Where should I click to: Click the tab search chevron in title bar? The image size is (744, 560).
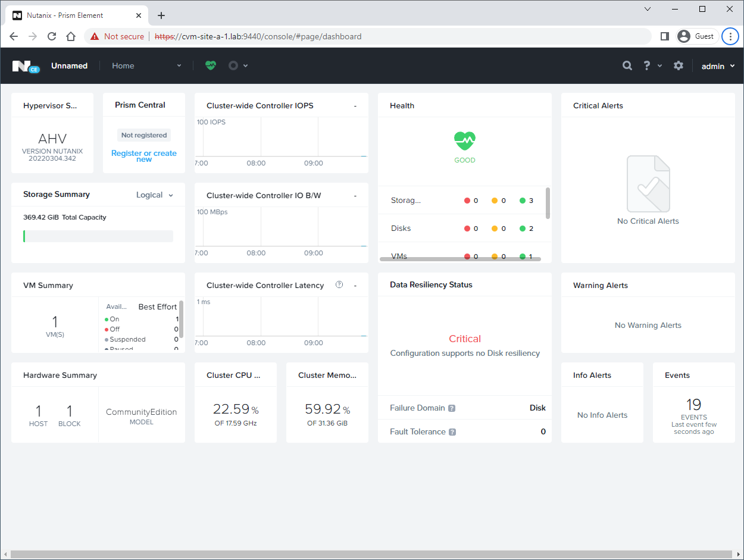coord(648,9)
